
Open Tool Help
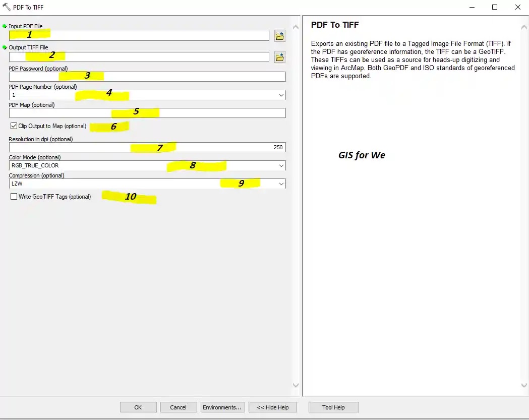334,407
